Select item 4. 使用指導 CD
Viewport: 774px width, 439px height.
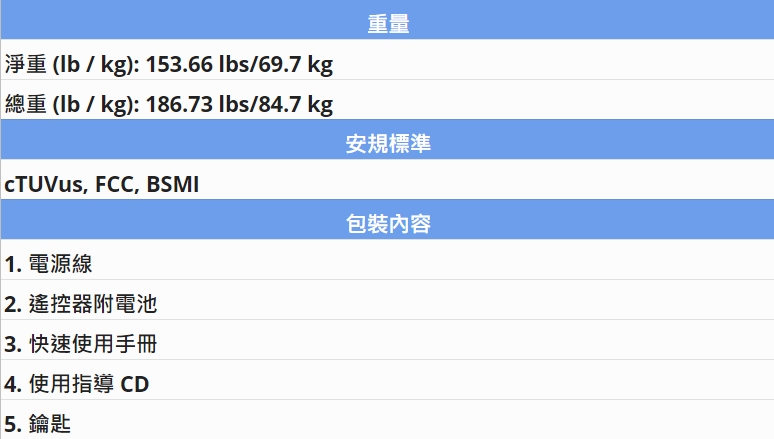(x=387, y=380)
